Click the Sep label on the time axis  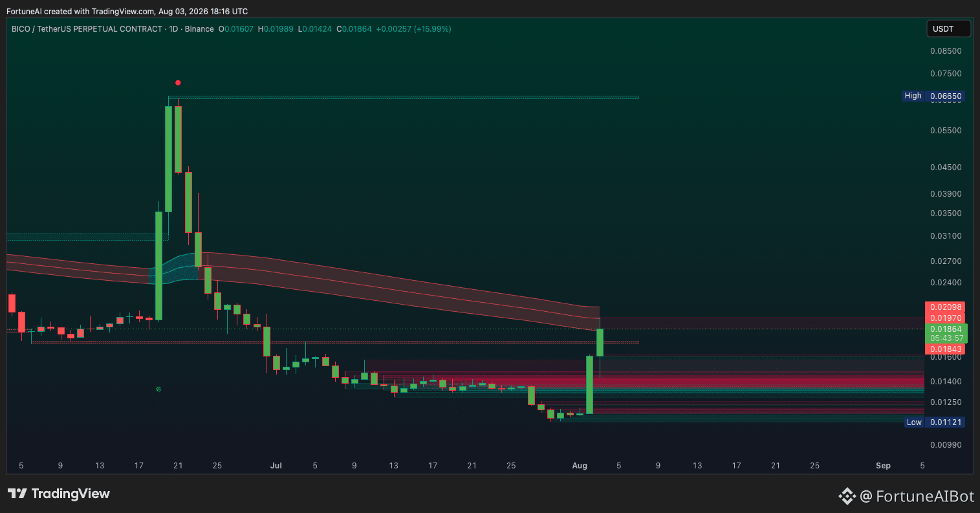click(883, 465)
